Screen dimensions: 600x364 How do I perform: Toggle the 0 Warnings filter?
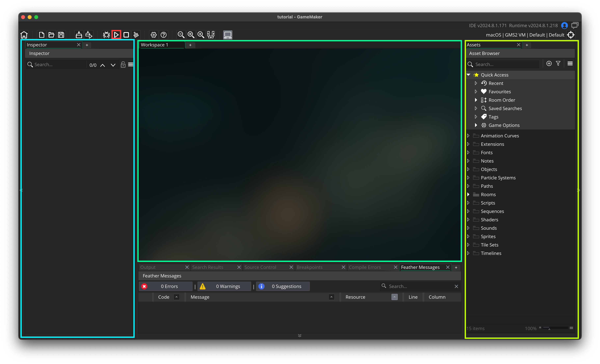[224, 286]
